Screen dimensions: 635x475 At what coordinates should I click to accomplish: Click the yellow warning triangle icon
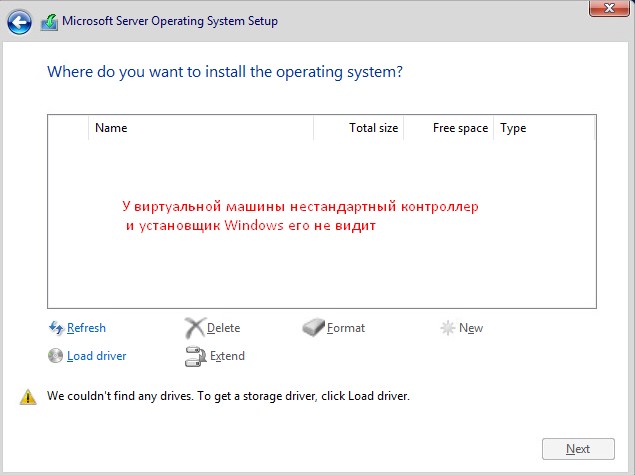pyautogui.click(x=28, y=396)
